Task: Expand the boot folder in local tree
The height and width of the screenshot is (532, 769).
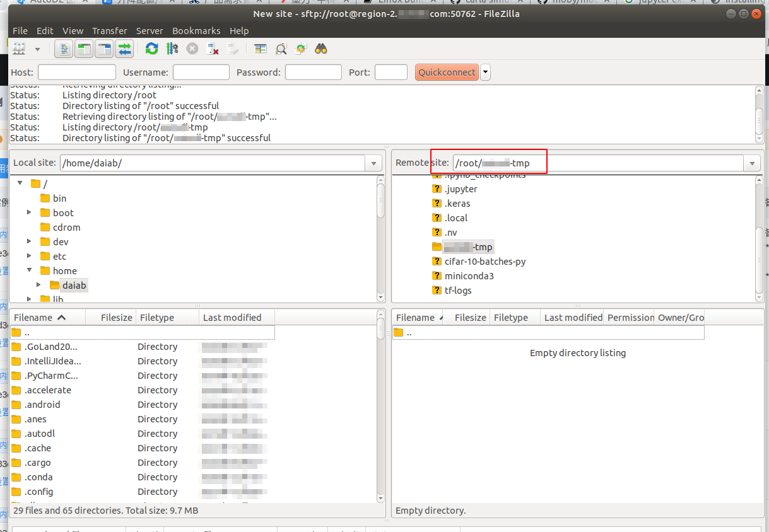Action: [x=29, y=212]
